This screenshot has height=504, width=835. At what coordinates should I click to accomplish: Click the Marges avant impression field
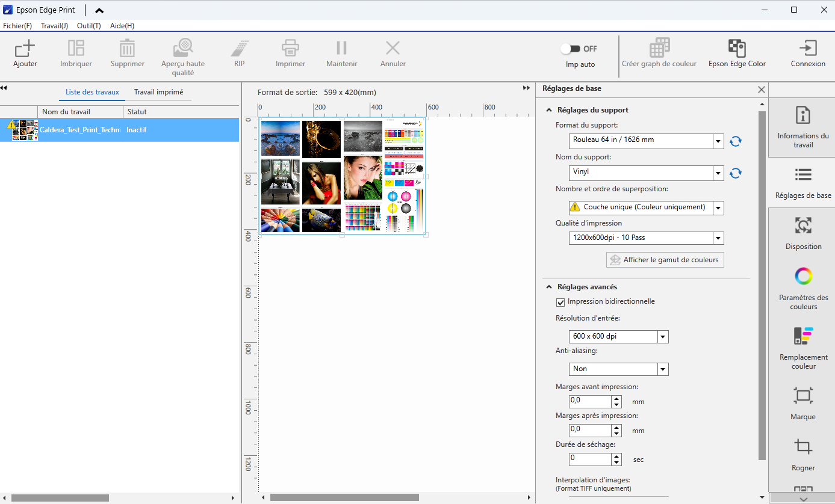(590, 401)
